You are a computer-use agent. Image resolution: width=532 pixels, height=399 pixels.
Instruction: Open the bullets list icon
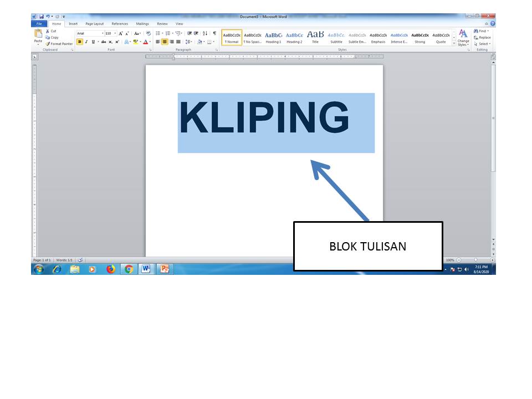[x=158, y=33]
